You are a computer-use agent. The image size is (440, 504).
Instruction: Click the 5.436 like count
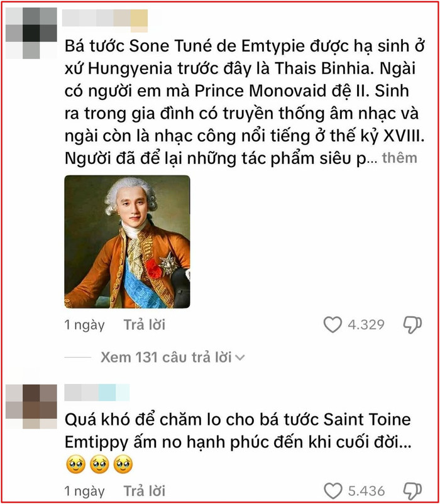(366, 491)
